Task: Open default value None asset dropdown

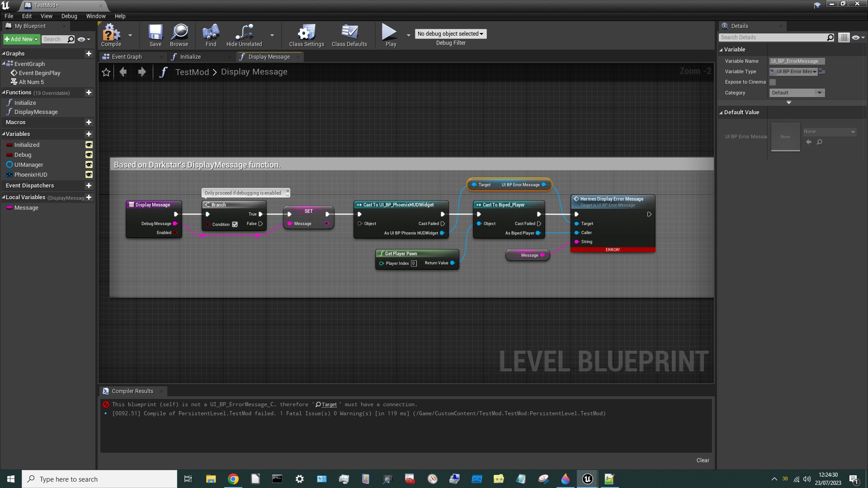Action: pyautogui.click(x=829, y=132)
